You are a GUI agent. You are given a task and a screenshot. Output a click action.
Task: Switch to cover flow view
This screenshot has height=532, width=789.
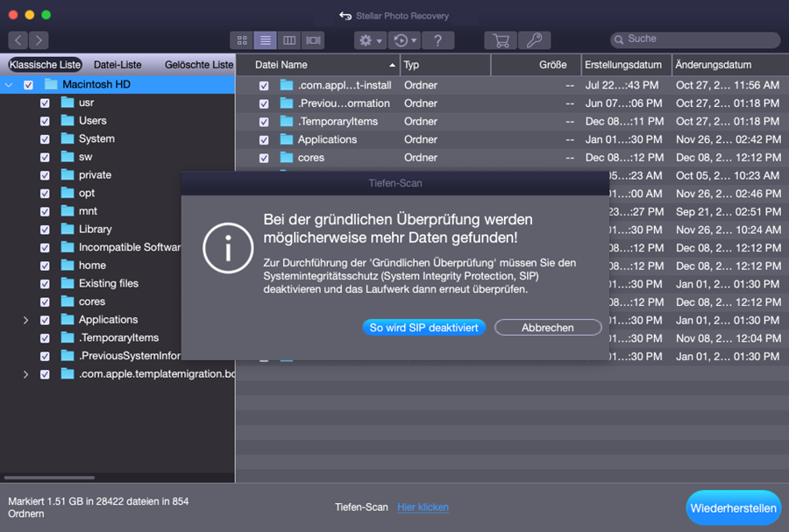click(x=313, y=40)
